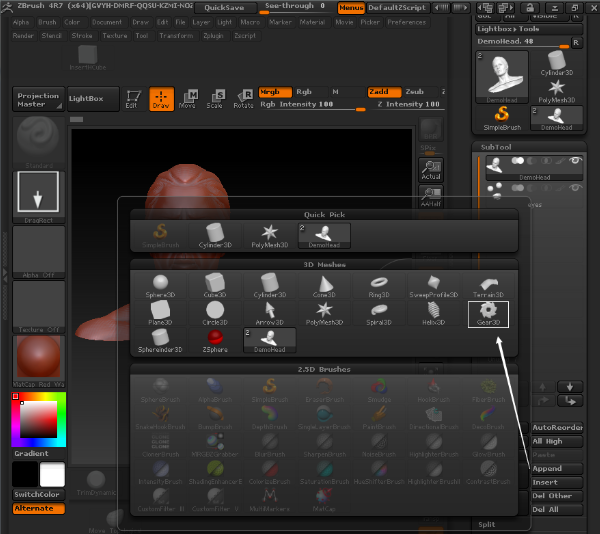The image size is (600, 534).
Task: Adjust Z Intensity slider
Action: [409, 105]
